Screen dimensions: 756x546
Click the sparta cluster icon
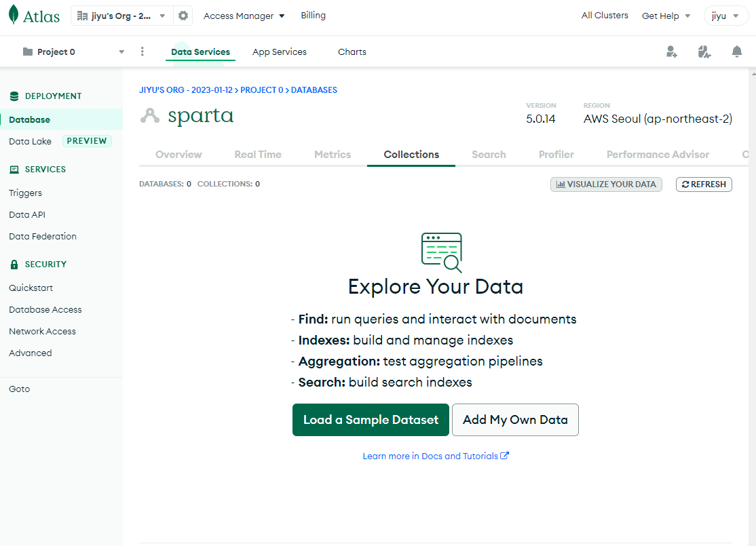click(150, 116)
